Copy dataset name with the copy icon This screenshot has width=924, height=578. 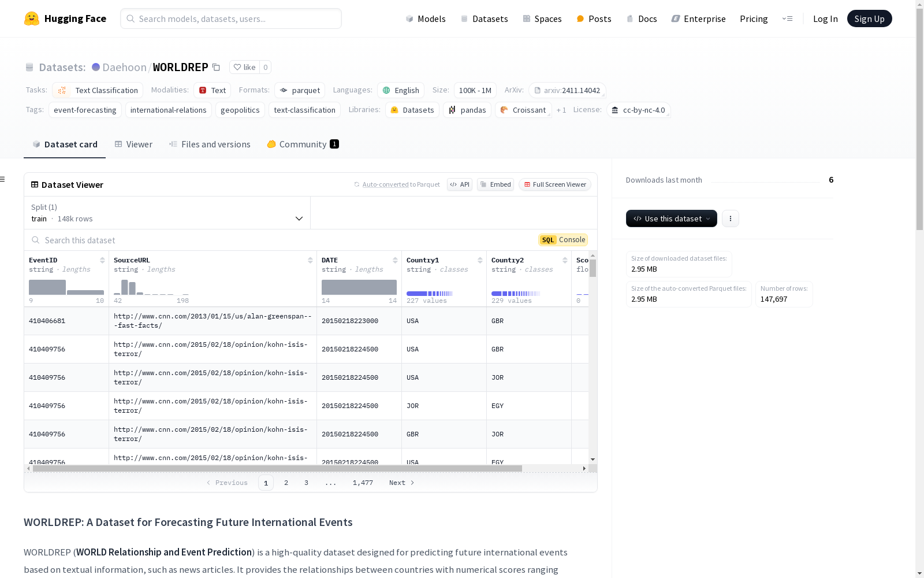pyautogui.click(x=216, y=67)
